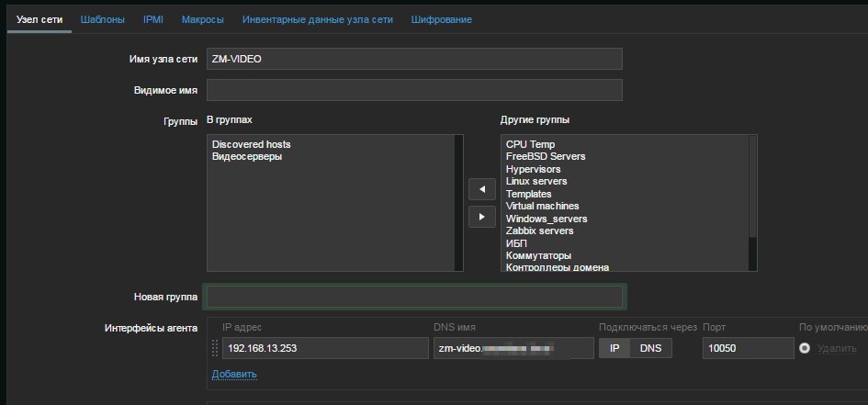The width and height of the screenshot is (868, 405).
Task: Click the IP адрес field 192.168.13.253
Action: [325, 349]
